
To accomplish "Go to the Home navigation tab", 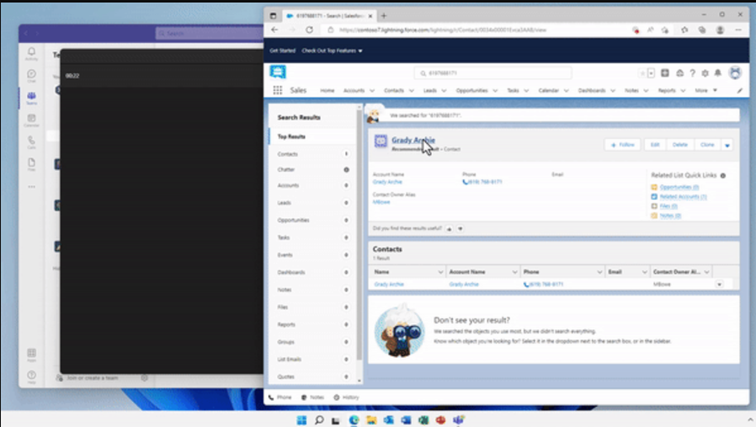I will click(327, 91).
